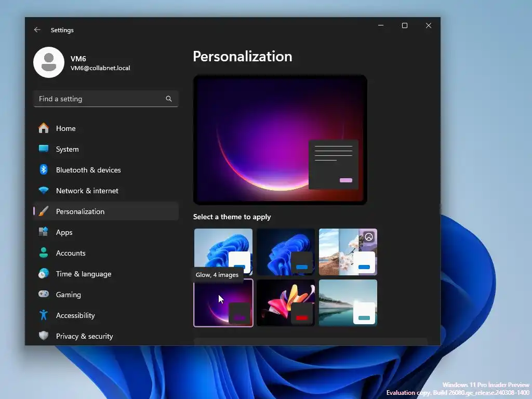Click the large desktop preview image

click(280, 140)
